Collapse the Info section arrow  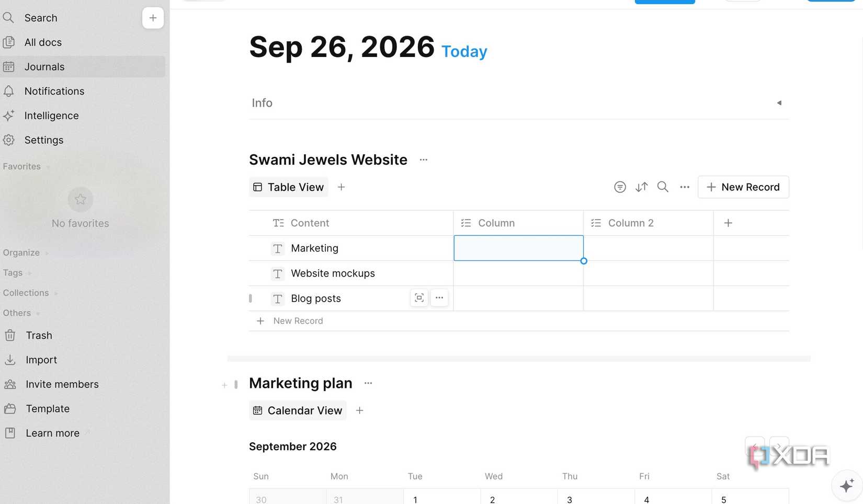[x=779, y=103]
